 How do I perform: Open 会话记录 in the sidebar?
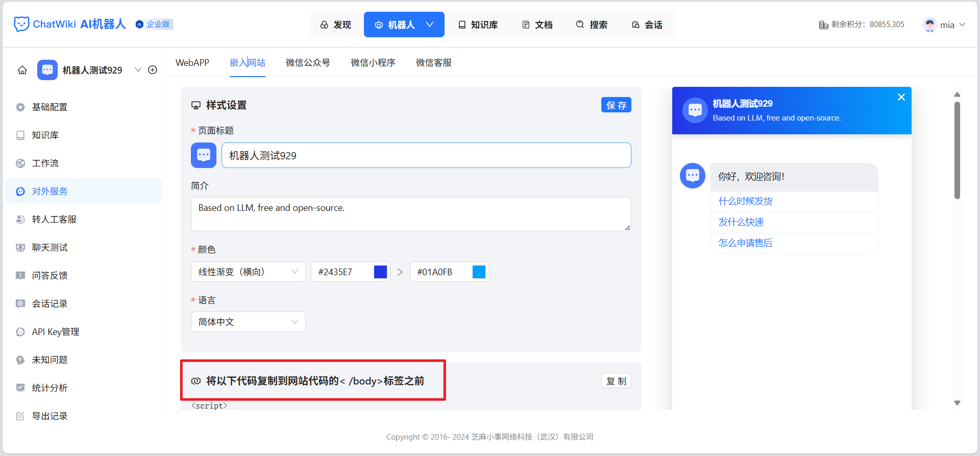[84, 303]
